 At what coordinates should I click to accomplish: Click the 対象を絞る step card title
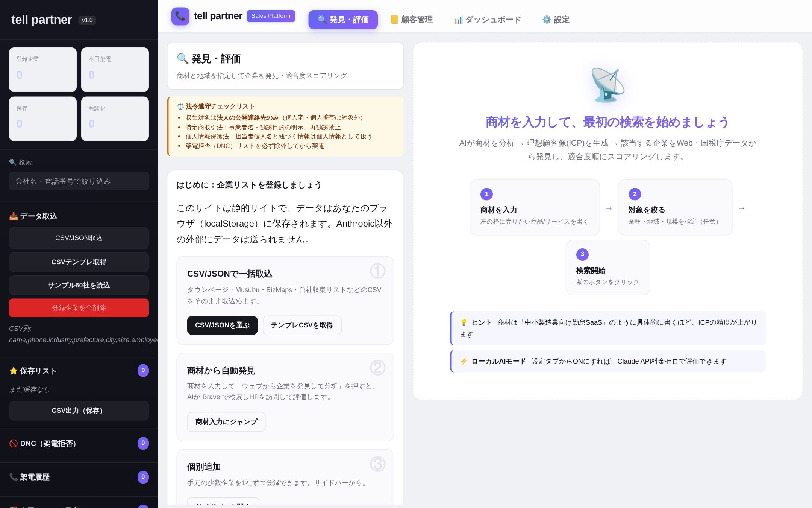coord(647,210)
